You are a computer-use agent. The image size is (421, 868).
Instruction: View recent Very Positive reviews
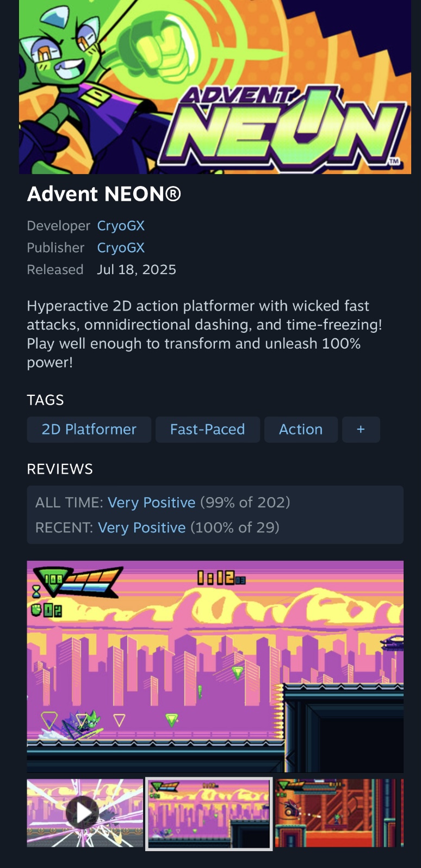tap(141, 528)
